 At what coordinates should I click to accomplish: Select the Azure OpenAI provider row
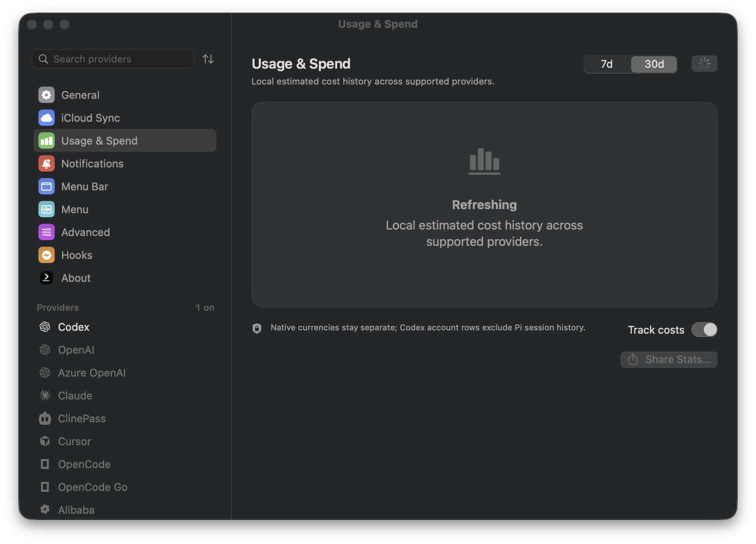(125, 373)
